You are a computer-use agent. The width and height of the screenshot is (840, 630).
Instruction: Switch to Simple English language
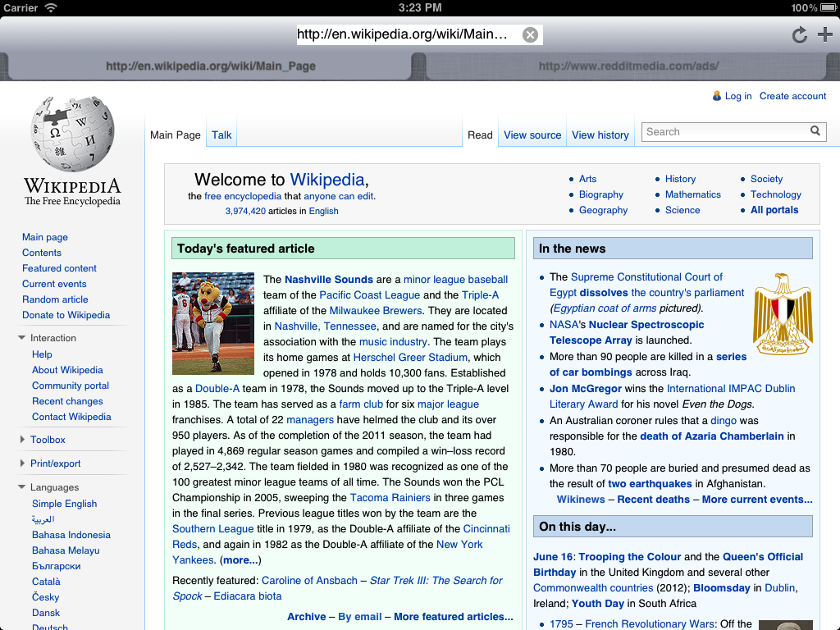(x=64, y=504)
